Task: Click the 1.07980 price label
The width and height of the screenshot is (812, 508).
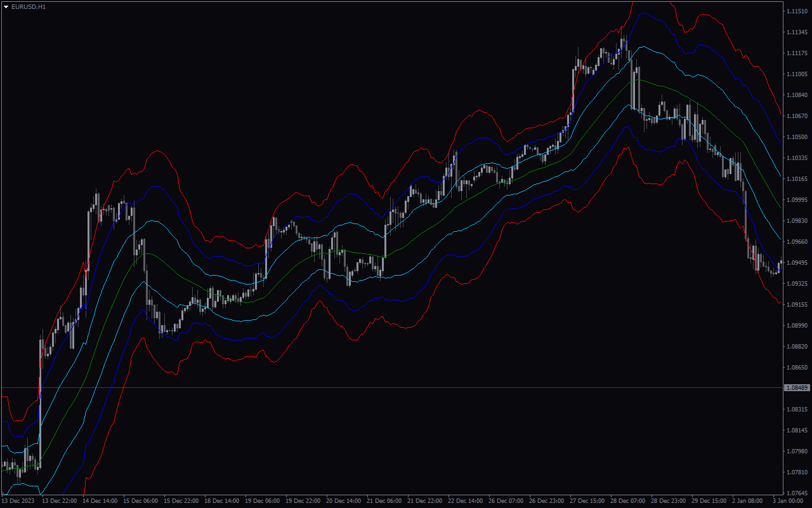Action: 797,451
